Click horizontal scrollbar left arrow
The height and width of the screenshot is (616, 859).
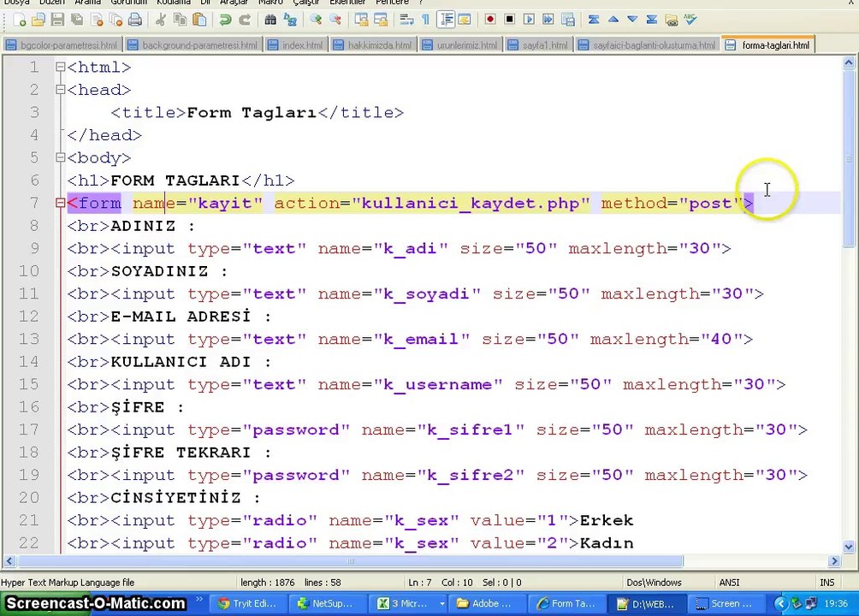click(x=9, y=560)
